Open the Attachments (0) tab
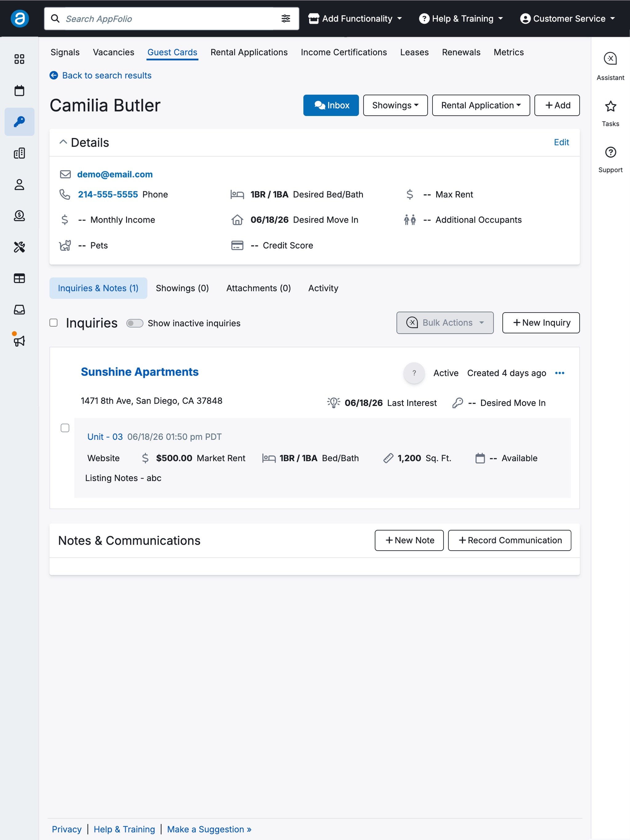Viewport: 630px width, 840px height. click(x=259, y=288)
